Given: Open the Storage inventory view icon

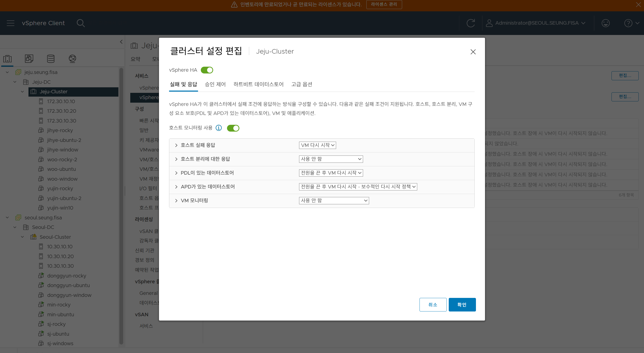Looking at the screenshot, I should coord(51,59).
